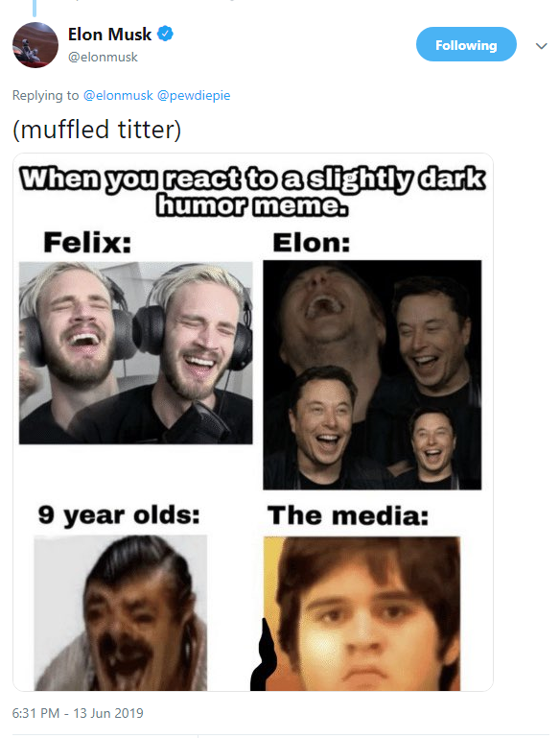Viewport: 560px width, 738px height.
Task: Click the round profile avatar picture
Action: coord(35,45)
